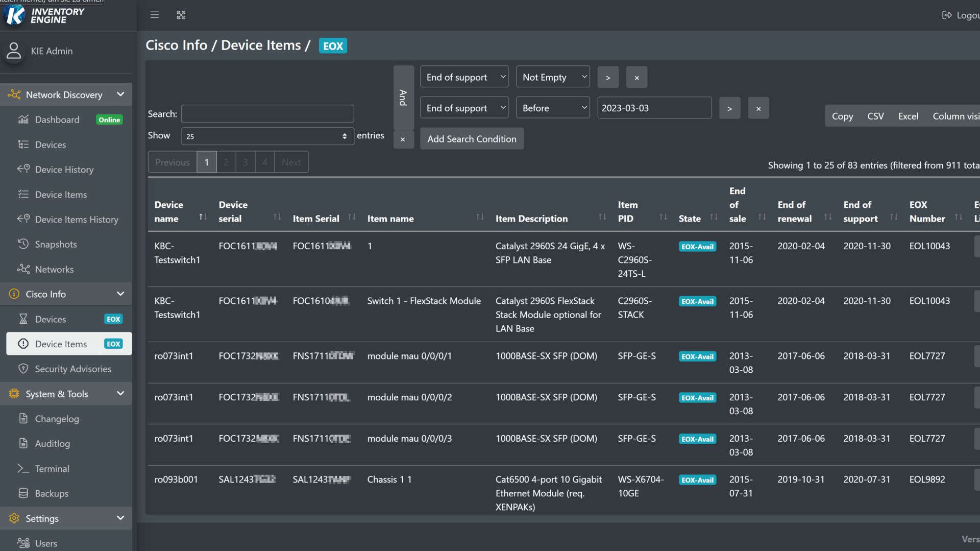Open Network Discovery Device Items icon
This screenshot has width=980, height=551.
(23, 194)
